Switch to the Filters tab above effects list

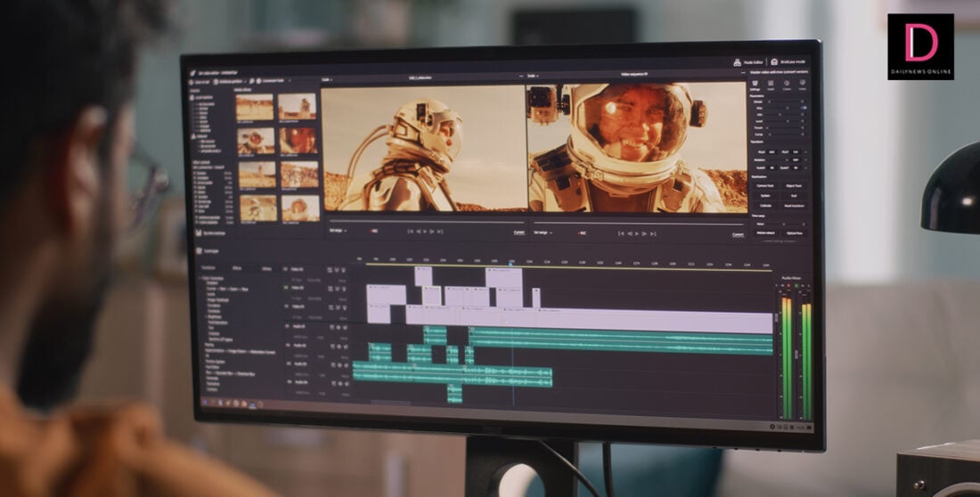click(266, 268)
